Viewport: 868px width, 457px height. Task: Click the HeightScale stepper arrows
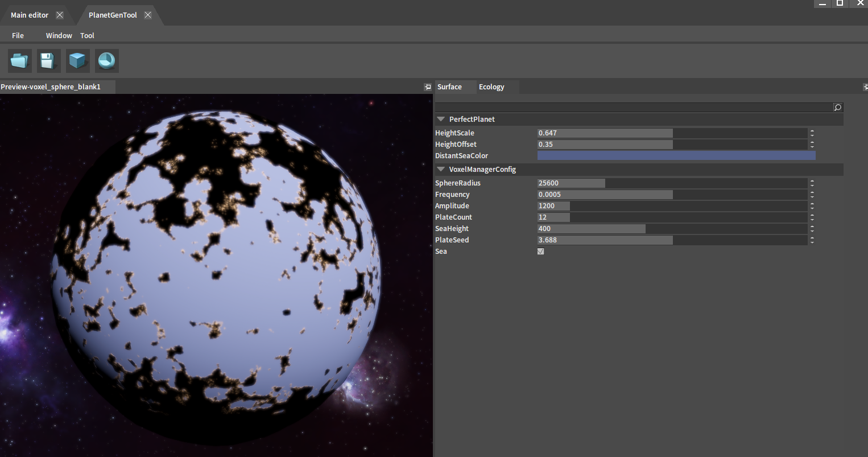coord(812,133)
